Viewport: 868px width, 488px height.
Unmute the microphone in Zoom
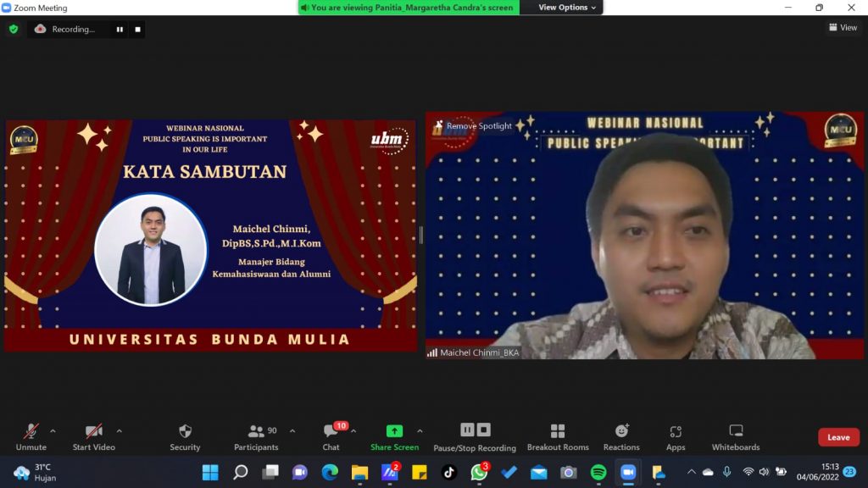point(31,437)
